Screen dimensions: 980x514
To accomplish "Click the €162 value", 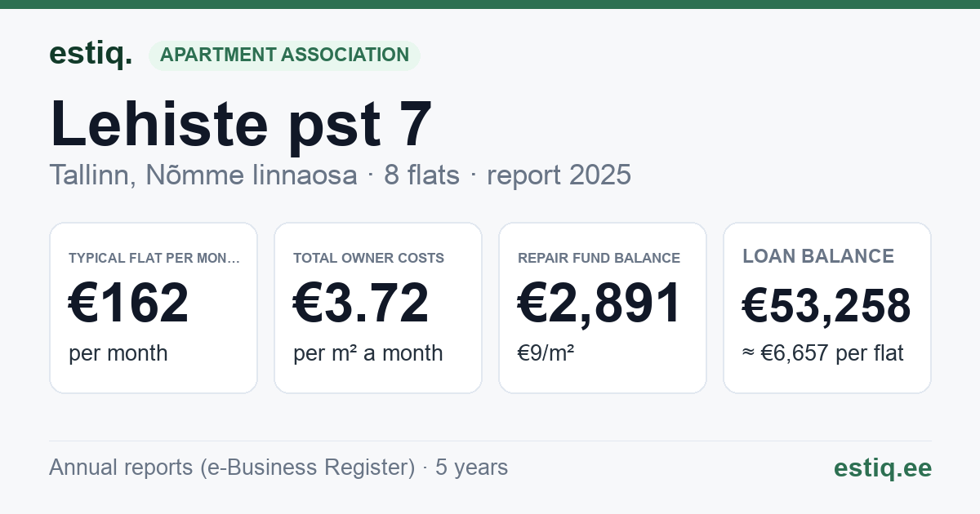I will (129, 303).
